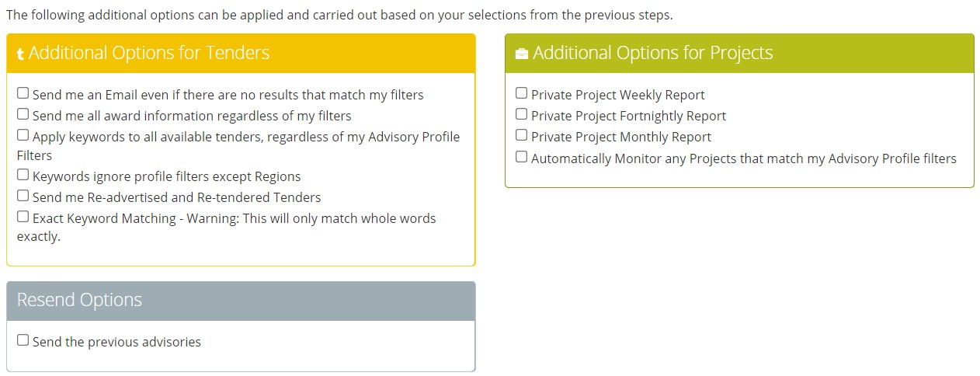The height and width of the screenshot is (376, 980).
Task: Select Private Project Weekly Report checkbox
Action: click(x=522, y=93)
